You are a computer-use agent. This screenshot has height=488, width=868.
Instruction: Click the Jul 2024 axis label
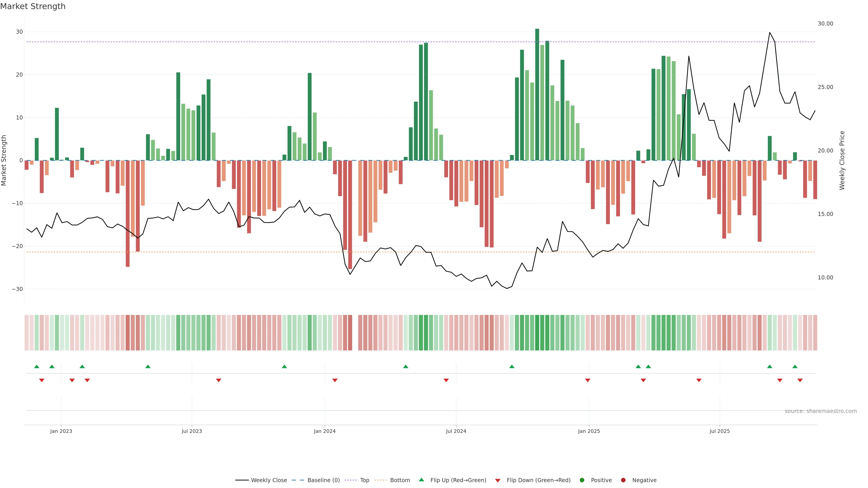[456, 431]
